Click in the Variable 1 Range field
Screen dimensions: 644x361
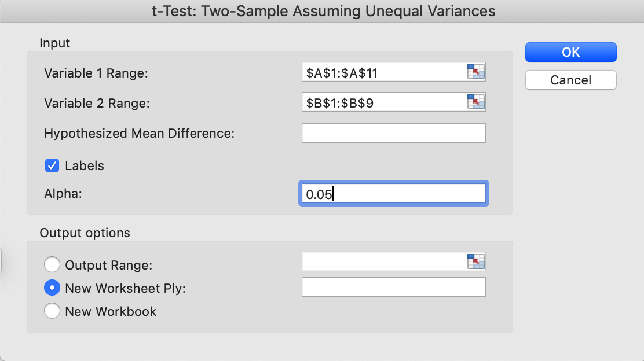(383, 72)
